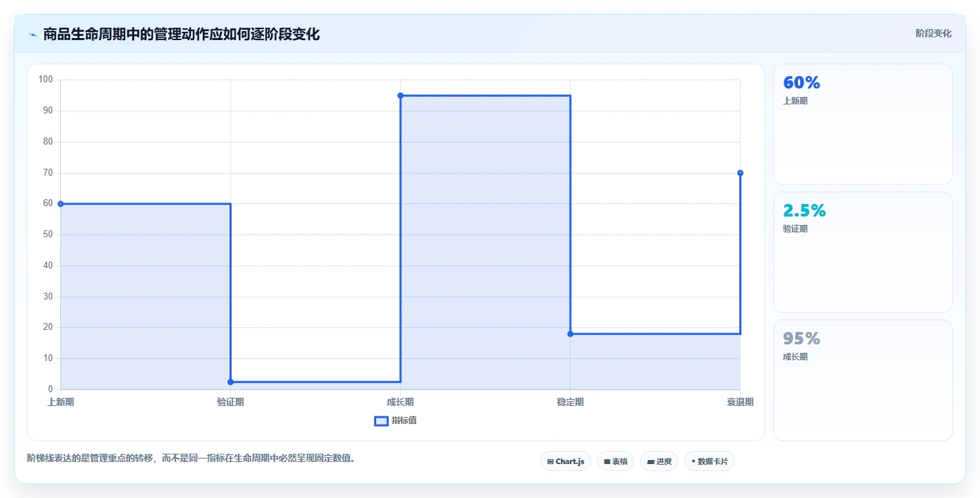The height and width of the screenshot is (498, 980).
Task: Select the 表格 pill button
Action: (616, 461)
